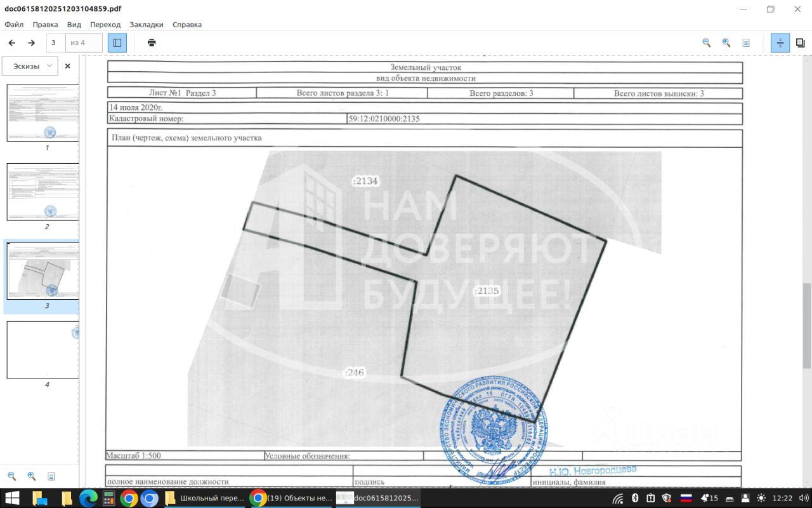Close the thumbnails sidebar

tap(67, 66)
